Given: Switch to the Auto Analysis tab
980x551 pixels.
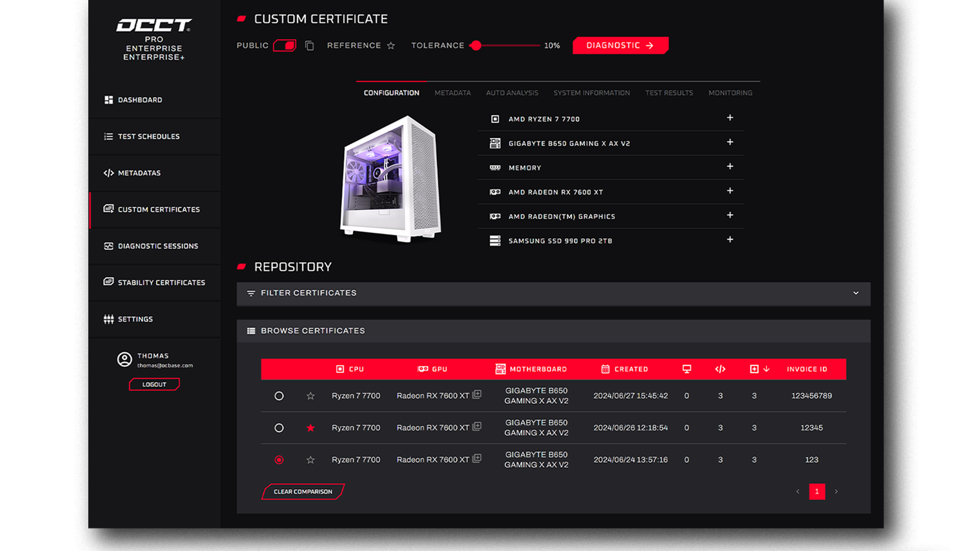Looking at the screenshot, I should pos(512,93).
